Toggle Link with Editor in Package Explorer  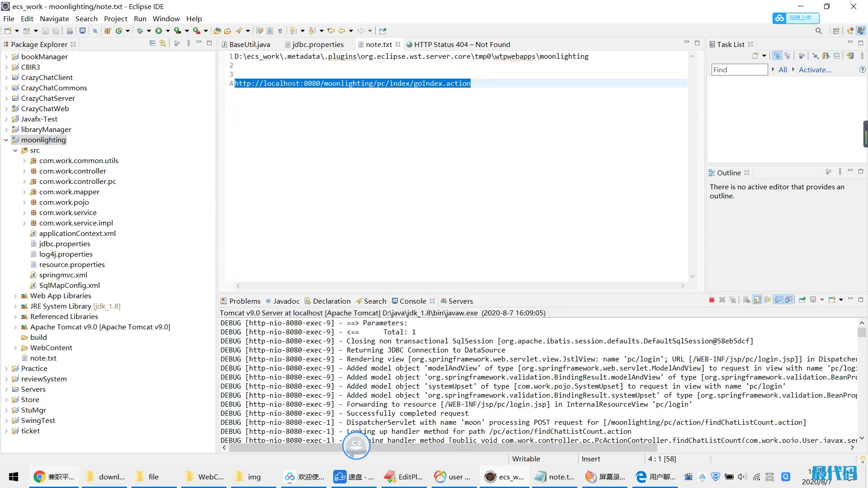[163, 43]
